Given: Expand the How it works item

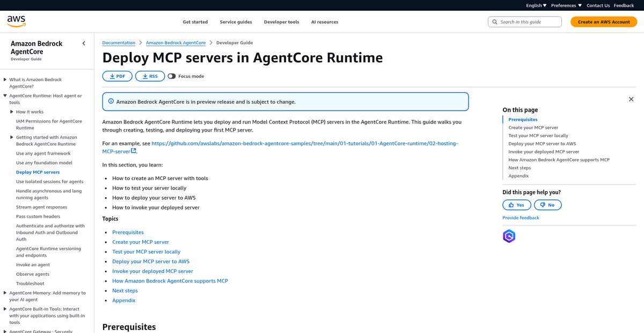Looking at the screenshot, I should [12, 112].
